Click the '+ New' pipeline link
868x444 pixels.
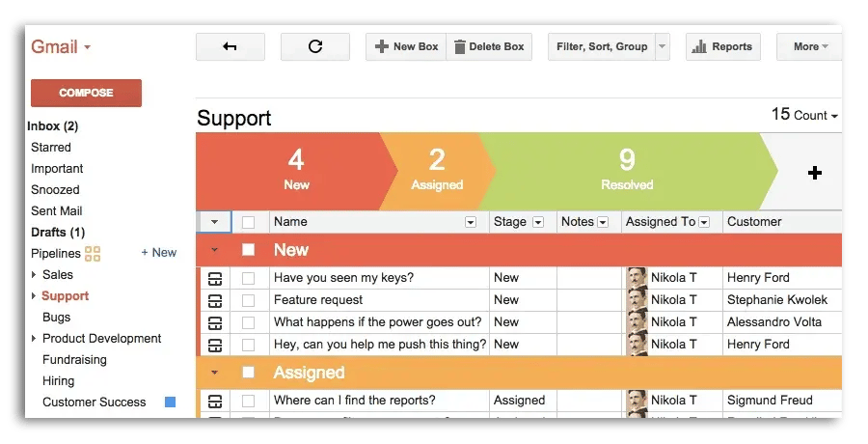click(159, 253)
